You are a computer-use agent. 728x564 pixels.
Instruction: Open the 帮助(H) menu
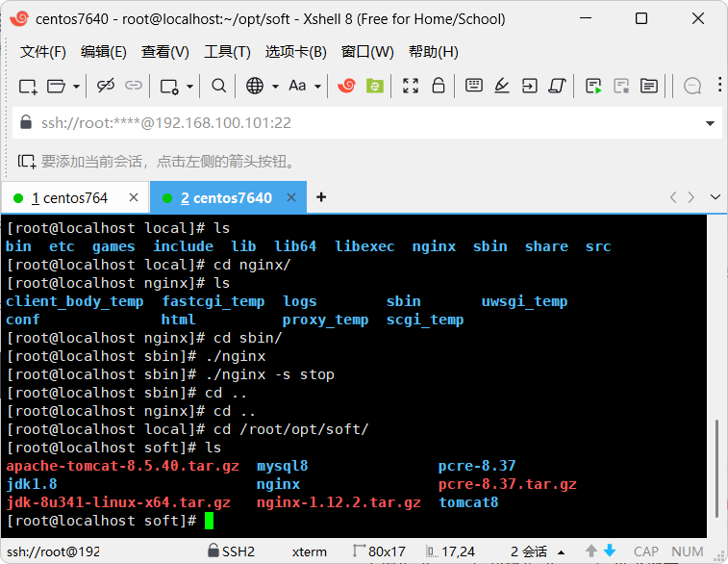[x=433, y=52]
